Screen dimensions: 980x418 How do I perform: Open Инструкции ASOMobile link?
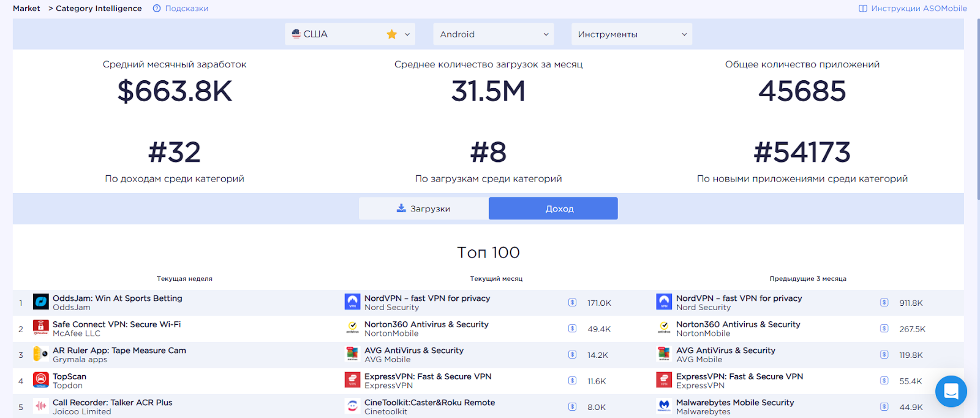(x=913, y=9)
